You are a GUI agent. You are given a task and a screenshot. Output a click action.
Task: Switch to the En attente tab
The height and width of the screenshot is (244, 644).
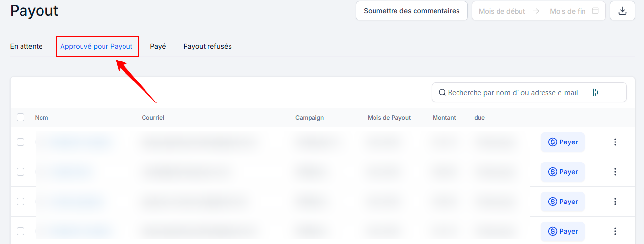point(26,46)
